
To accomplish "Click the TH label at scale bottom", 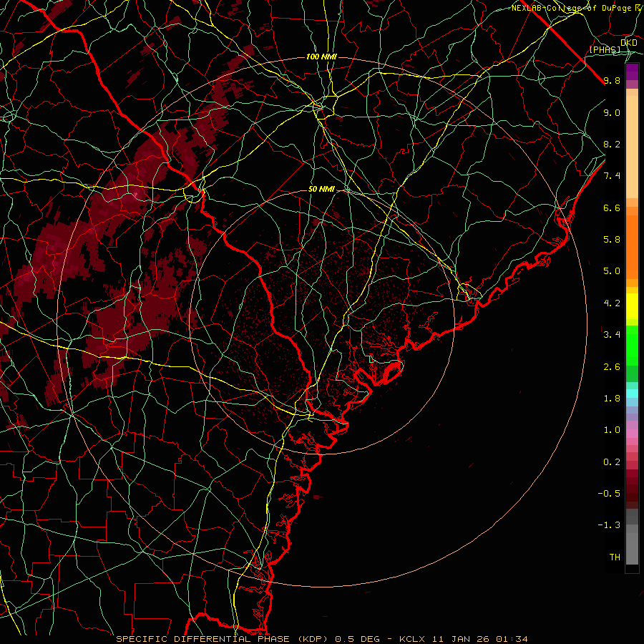I will click(x=615, y=557).
